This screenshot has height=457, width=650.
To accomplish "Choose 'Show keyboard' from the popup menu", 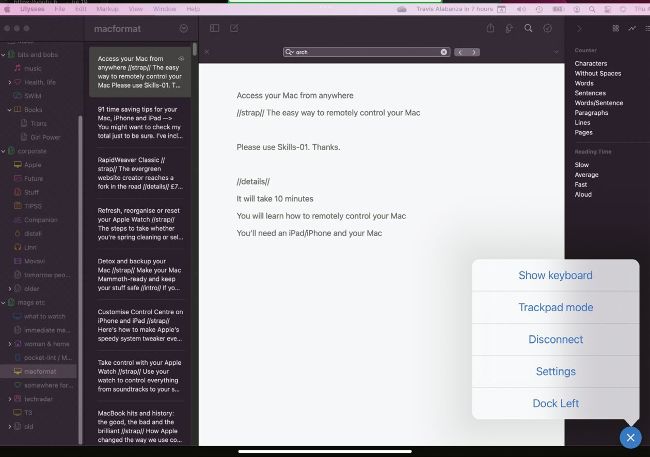I will tap(555, 275).
